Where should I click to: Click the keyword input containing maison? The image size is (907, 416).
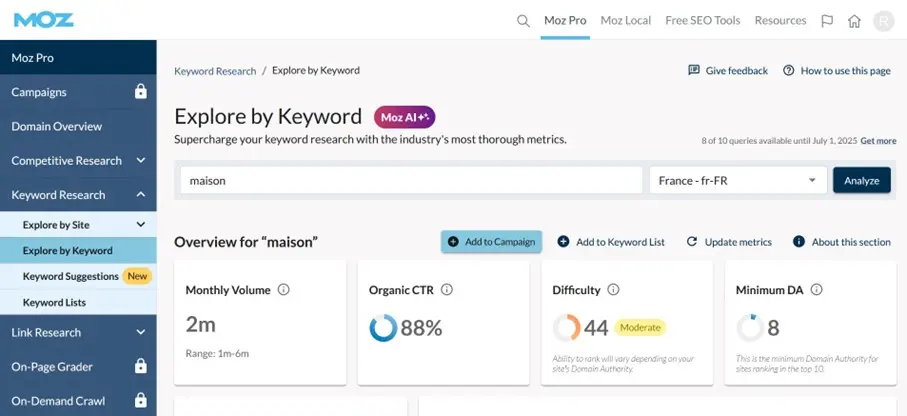point(411,181)
